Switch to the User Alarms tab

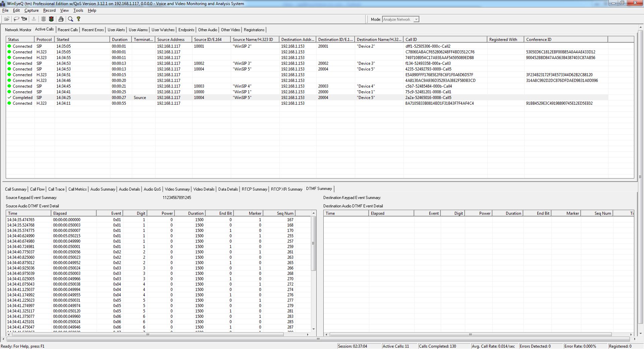point(138,30)
